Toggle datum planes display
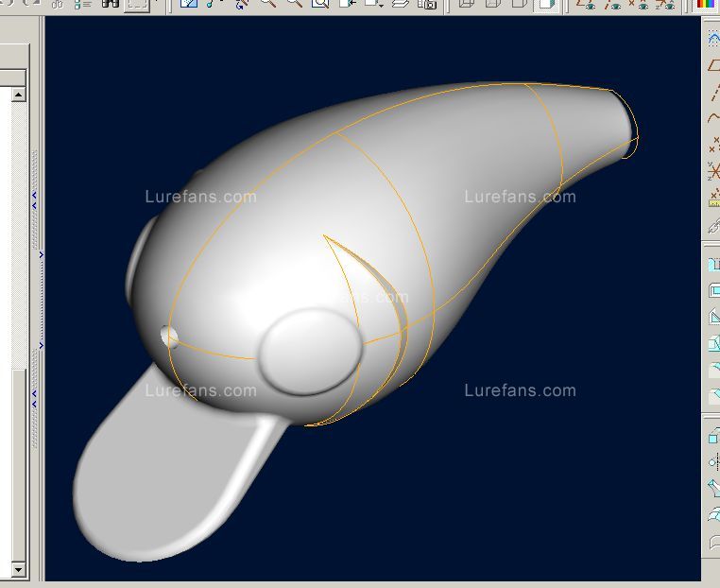 tap(586, 4)
